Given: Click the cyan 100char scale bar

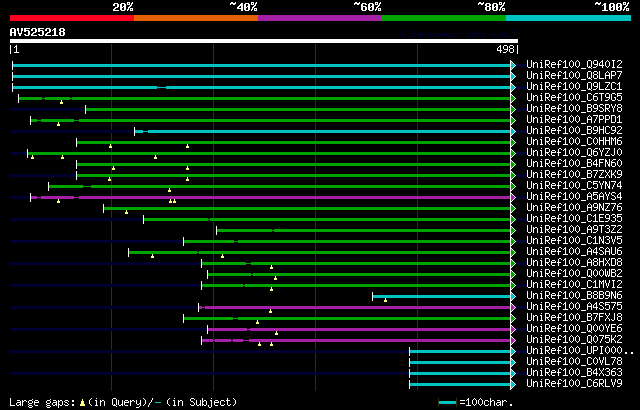Looking at the screenshot, I should pos(447,403).
